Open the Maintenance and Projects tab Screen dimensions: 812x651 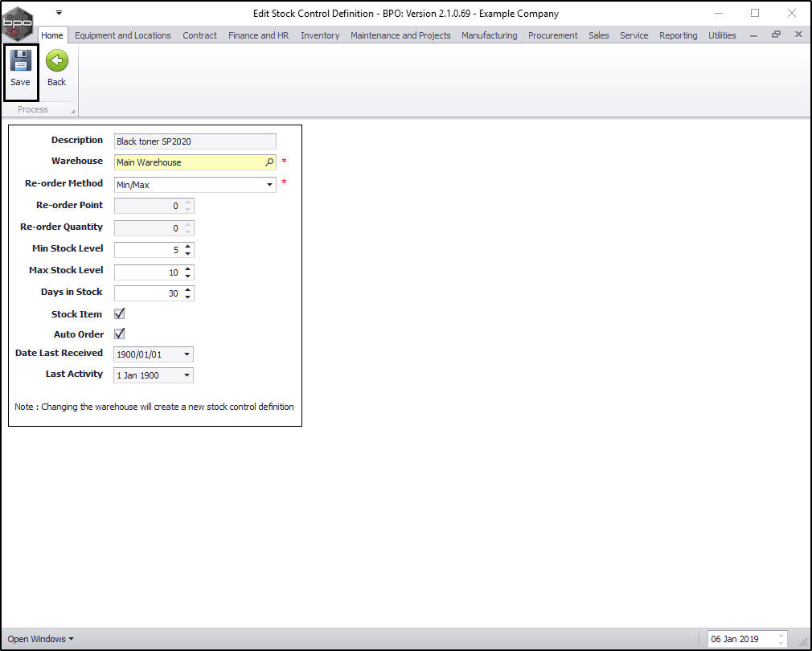coord(400,35)
